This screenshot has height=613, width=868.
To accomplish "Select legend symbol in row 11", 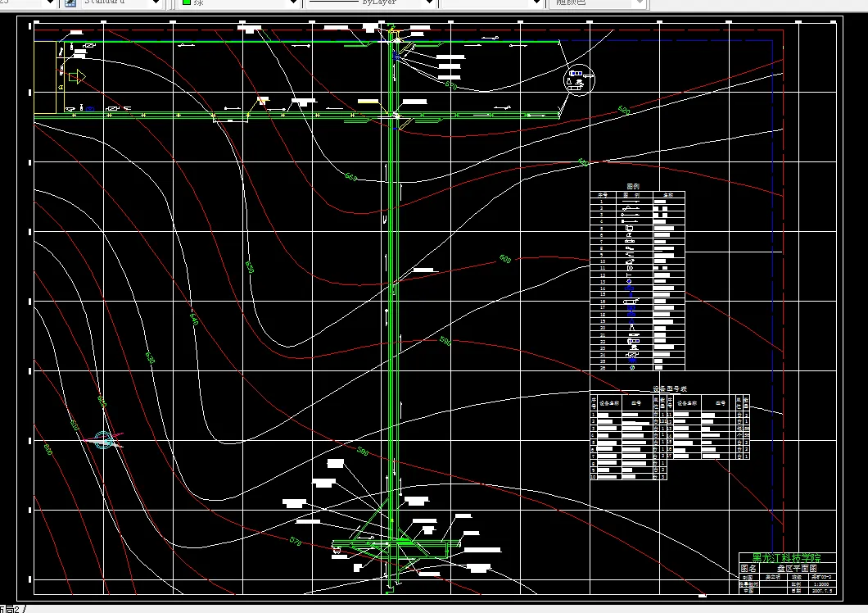I will [630, 268].
